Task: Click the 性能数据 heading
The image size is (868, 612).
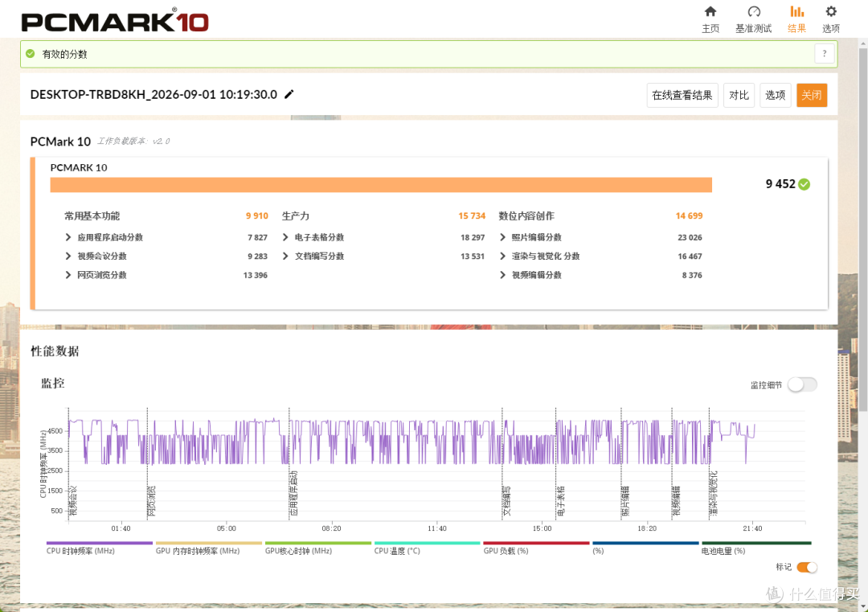Action: click(55, 351)
